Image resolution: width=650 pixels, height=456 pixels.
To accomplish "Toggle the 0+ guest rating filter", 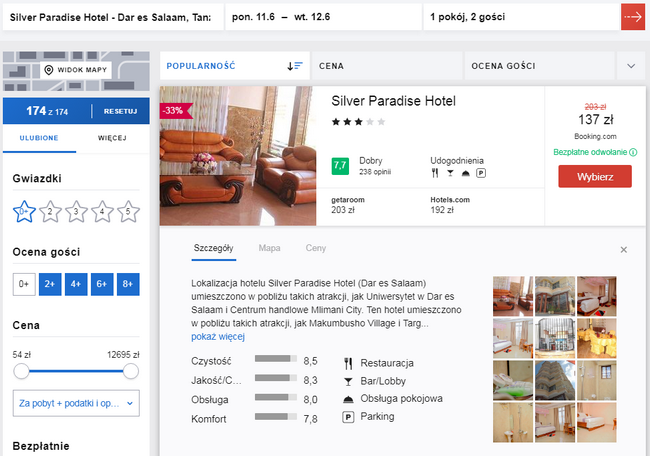I will coord(24,284).
